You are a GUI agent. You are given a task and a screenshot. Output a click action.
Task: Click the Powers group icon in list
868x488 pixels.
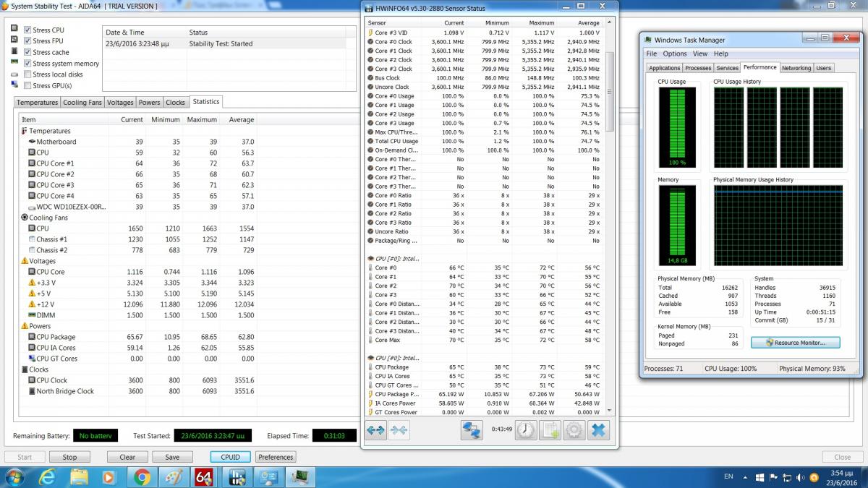pos(25,326)
